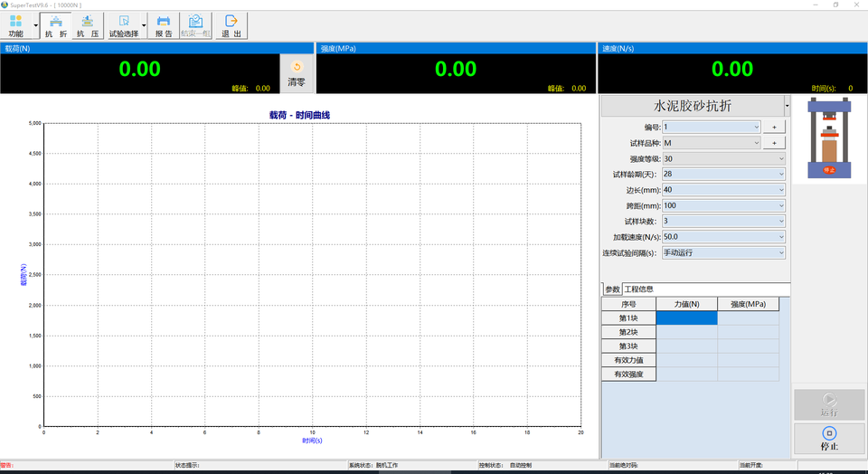Screen dimensions: 868x474
Task: Open the 功能 function menu icon
Action: (x=15, y=25)
